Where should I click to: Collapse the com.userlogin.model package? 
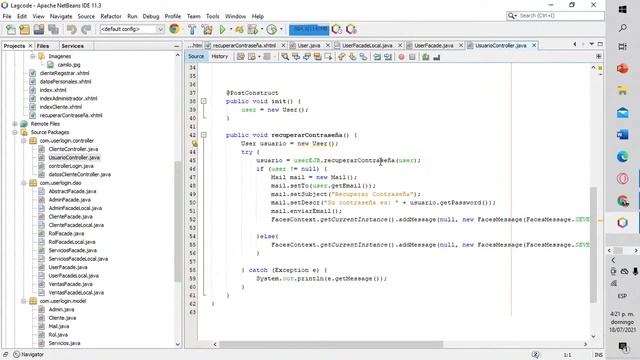point(24,301)
